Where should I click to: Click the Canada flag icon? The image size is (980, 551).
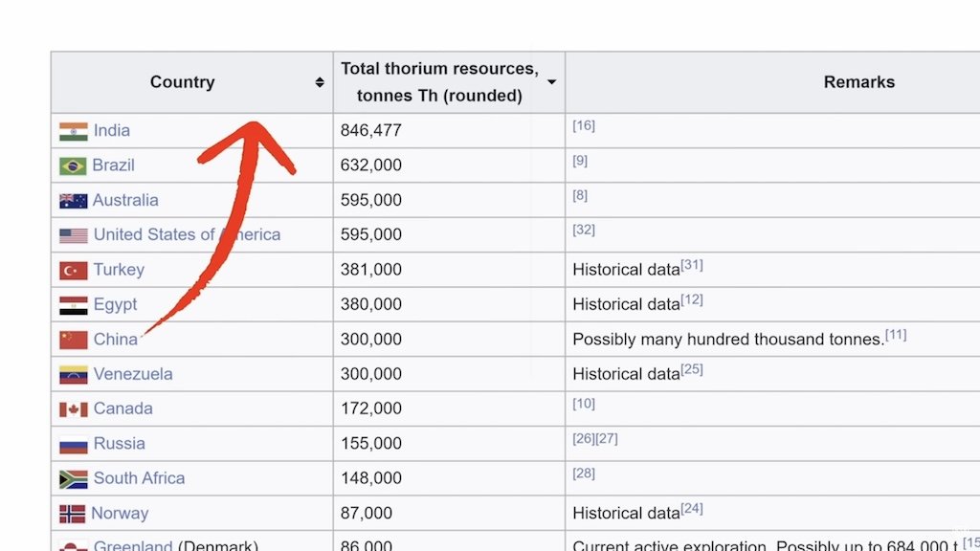pyautogui.click(x=73, y=409)
